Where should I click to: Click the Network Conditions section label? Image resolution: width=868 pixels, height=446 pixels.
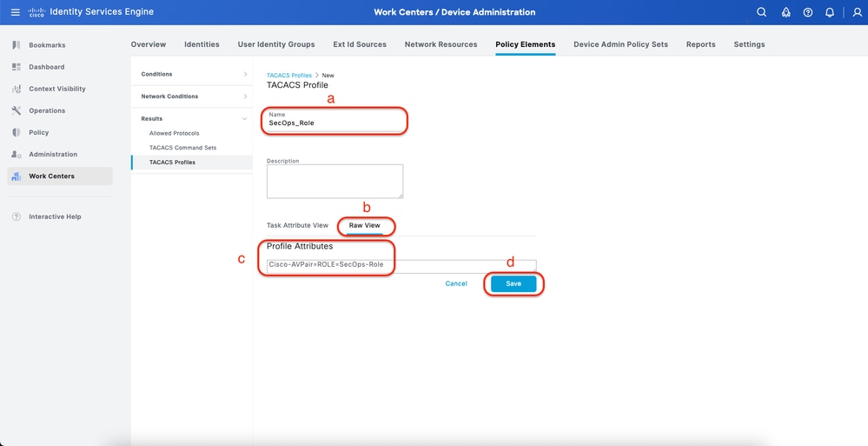point(169,97)
